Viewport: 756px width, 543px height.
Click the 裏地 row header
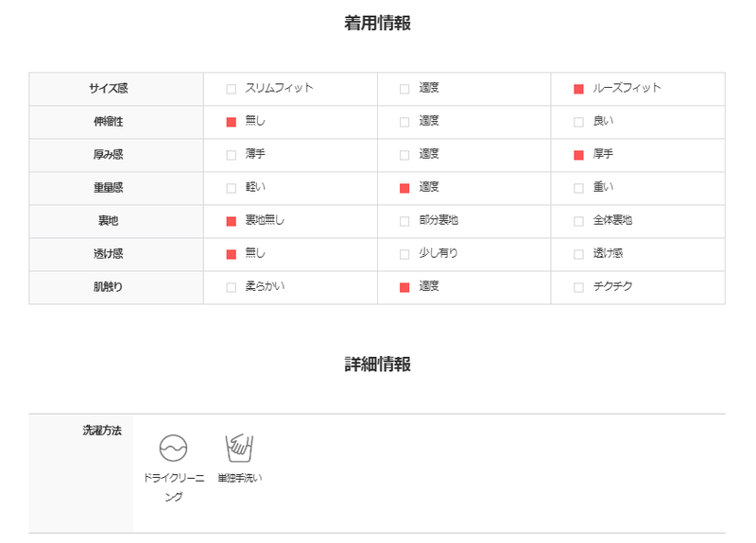click(x=116, y=221)
